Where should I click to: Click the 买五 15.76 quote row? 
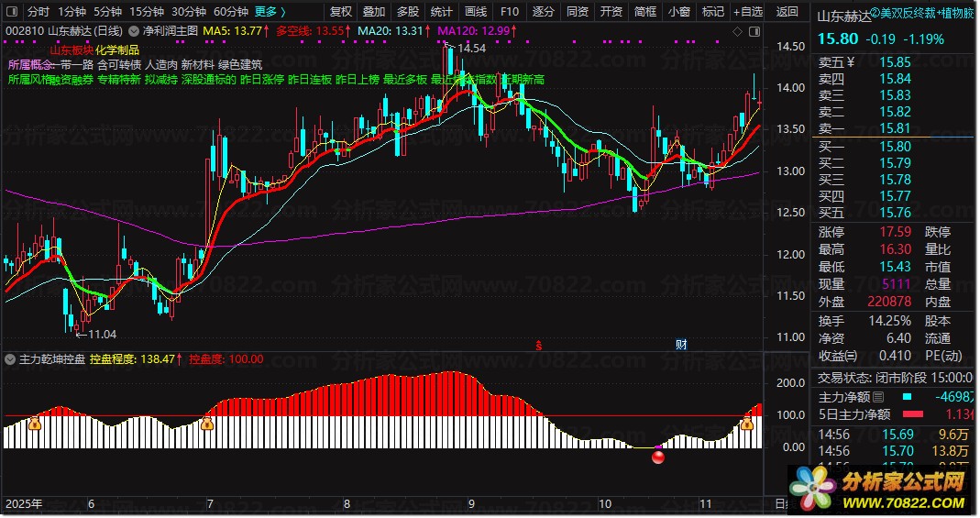pyautogui.click(x=893, y=213)
